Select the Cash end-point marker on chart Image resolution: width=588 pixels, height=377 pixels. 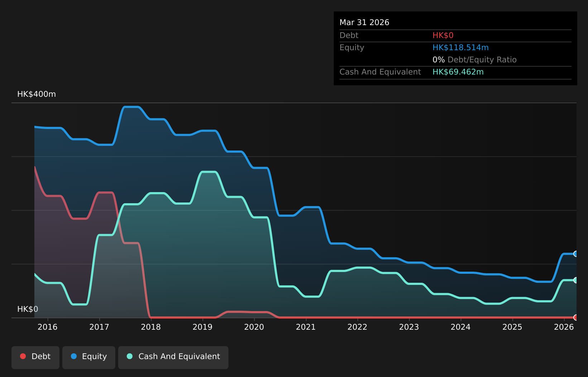pyautogui.click(x=576, y=280)
